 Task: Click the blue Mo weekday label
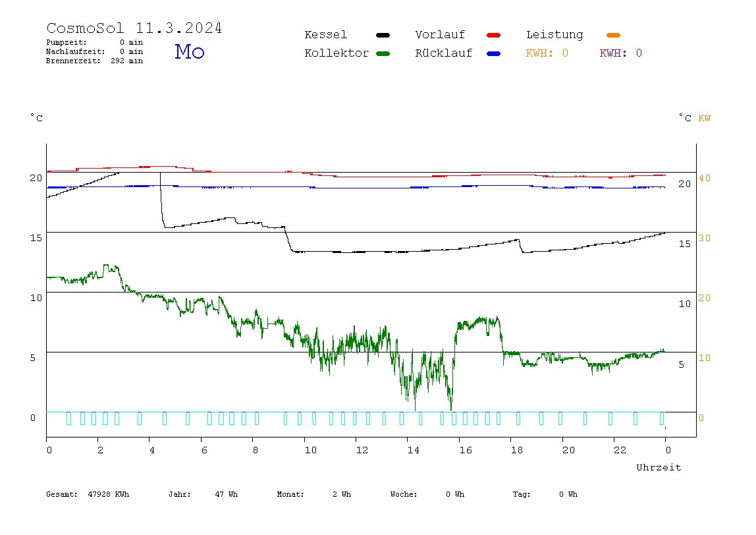click(190, 51)
